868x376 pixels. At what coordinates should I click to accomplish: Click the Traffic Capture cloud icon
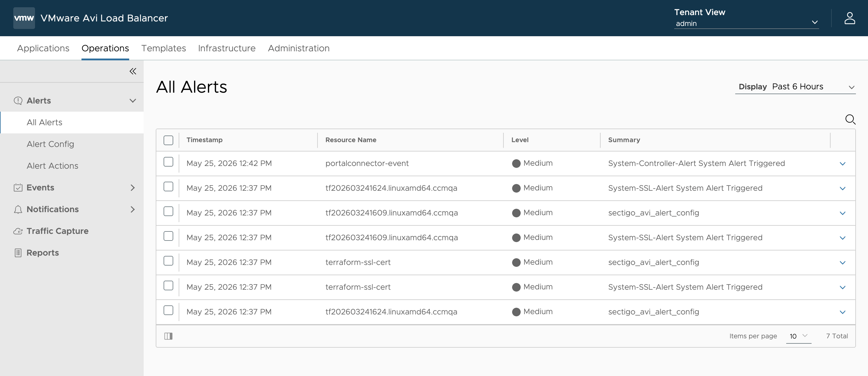pos(18,231)
